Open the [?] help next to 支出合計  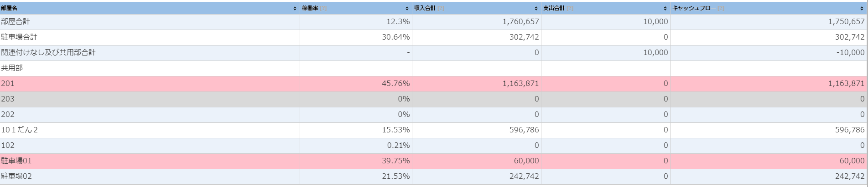click(570, 8)
